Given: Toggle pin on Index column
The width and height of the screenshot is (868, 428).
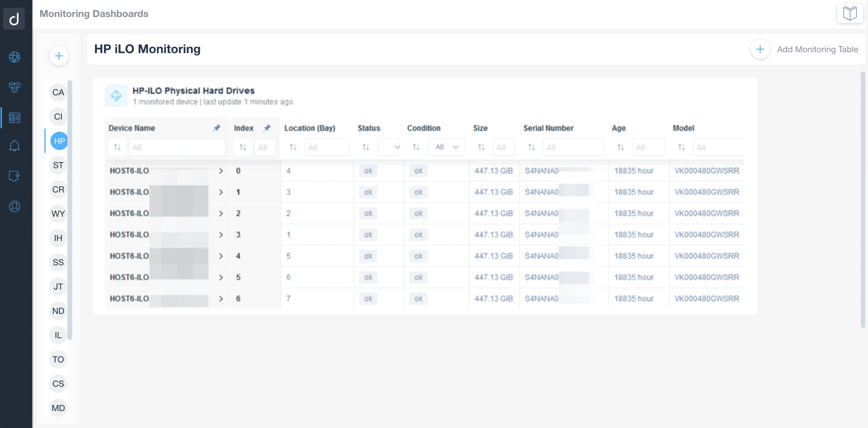Looking at the screenshot, I should point(267,128).
